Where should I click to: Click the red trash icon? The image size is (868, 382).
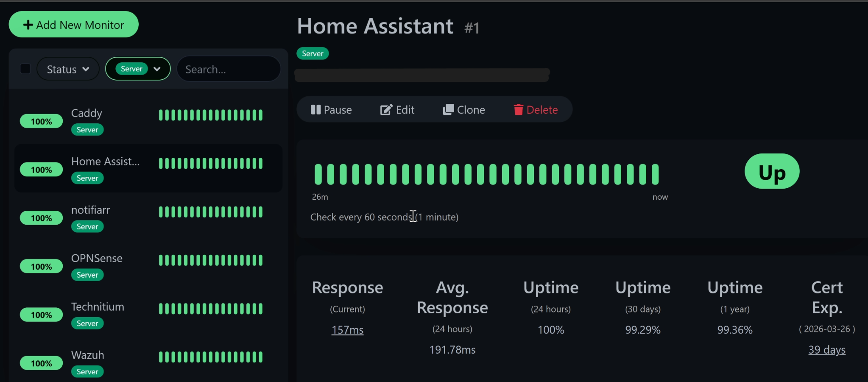tap(518, 110)
